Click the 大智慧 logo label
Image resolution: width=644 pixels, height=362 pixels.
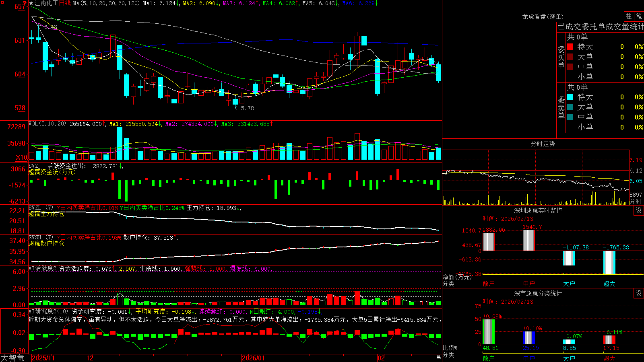pos(12,358)
